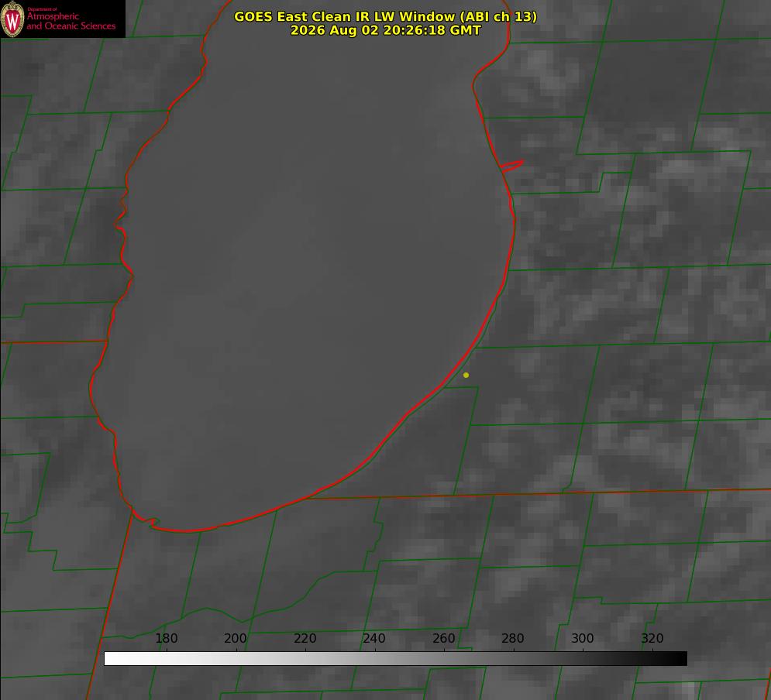Click the 220 tick label on colorbar

(x=305, y=638)
